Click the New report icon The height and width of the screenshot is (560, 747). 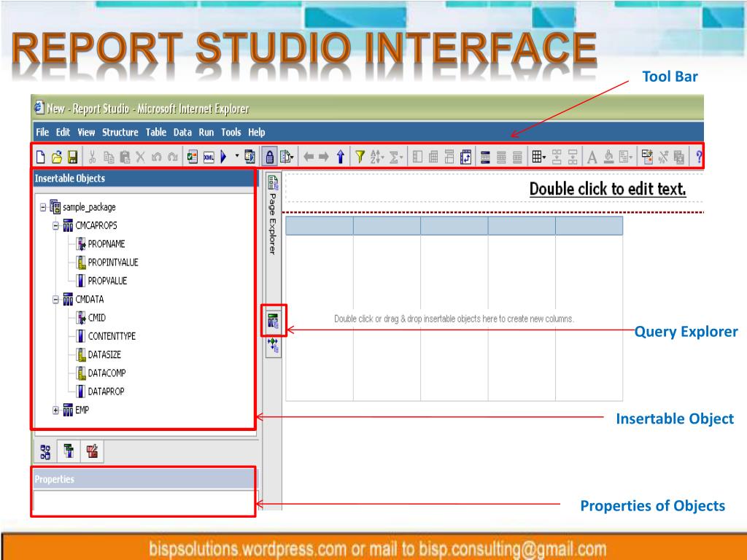41,156
